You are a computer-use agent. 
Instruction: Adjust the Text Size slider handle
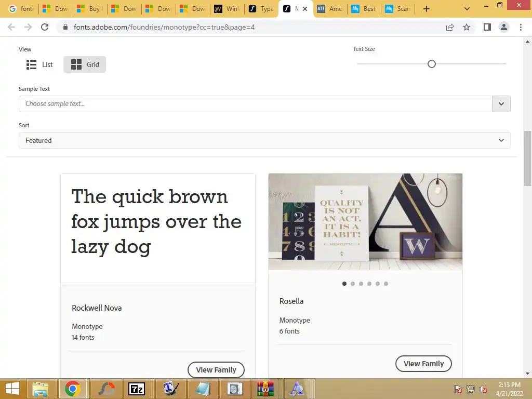pos(432,64)
